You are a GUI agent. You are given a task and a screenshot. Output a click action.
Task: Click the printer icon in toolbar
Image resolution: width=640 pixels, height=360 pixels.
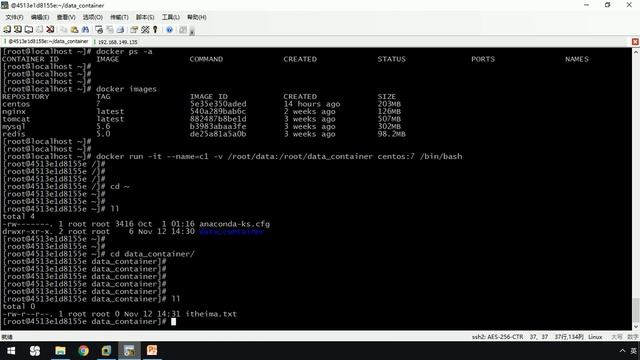pos(120,29)
